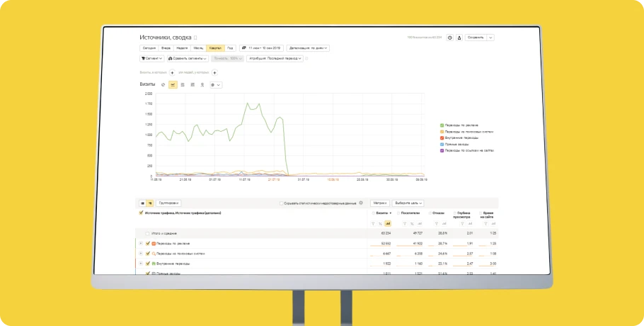Toggle 'Скрывать статистически недостоверные данные' checkbox
Screen dimensions: 644x326
pos(282,203)
